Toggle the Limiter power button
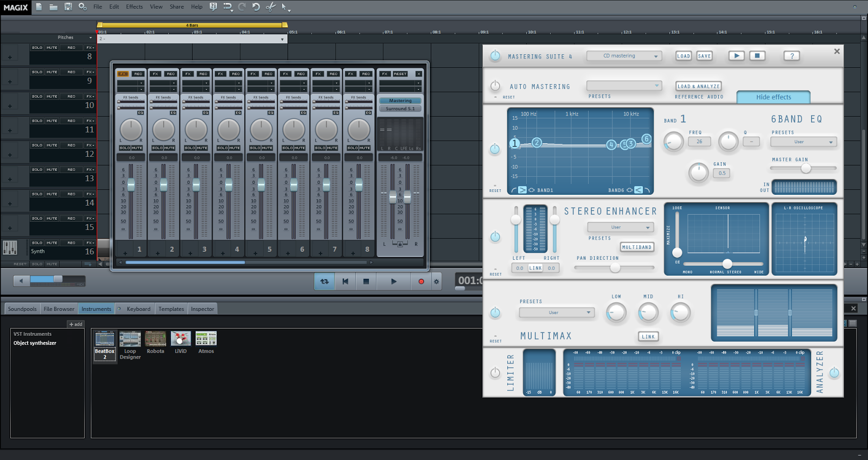The image size is (868, 460). [495, 373]
